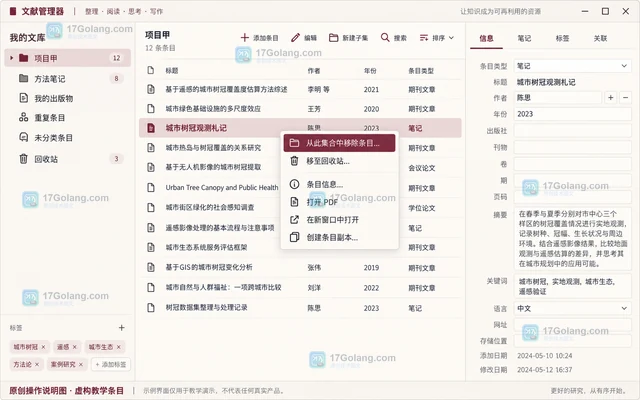Sort by the 标题 column header
This screenshot has height=400, width=640.
coord(172,71)
